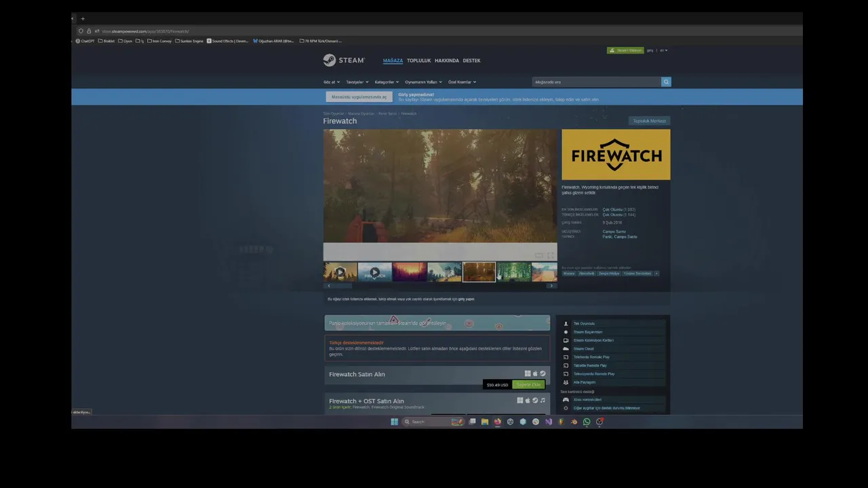Viewport: 868px width, 488px height.
Task: Click the browser address bar URL
Action: coord(145,31)
